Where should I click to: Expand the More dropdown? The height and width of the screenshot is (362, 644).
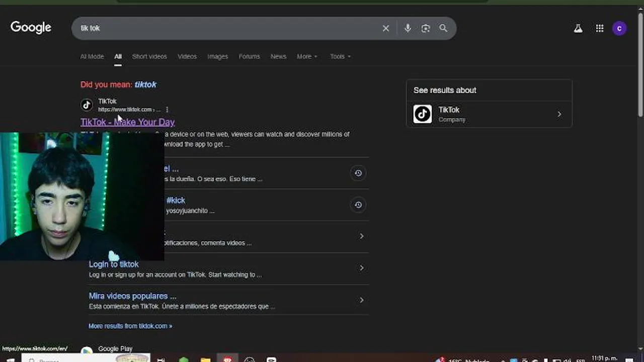(x=307, y=56)
